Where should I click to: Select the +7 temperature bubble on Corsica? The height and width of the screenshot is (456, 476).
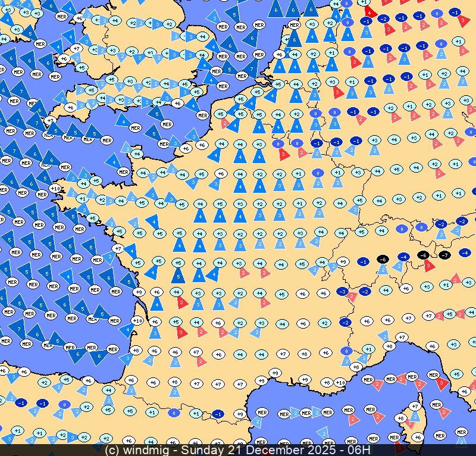[415, 406]
